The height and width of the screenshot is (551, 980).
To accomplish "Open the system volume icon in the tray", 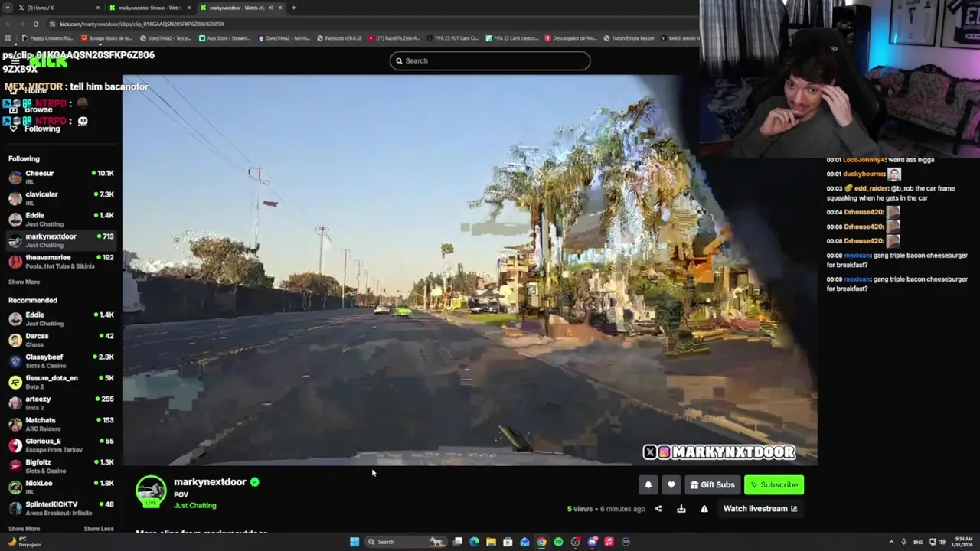I will click(x=942, y=542).
